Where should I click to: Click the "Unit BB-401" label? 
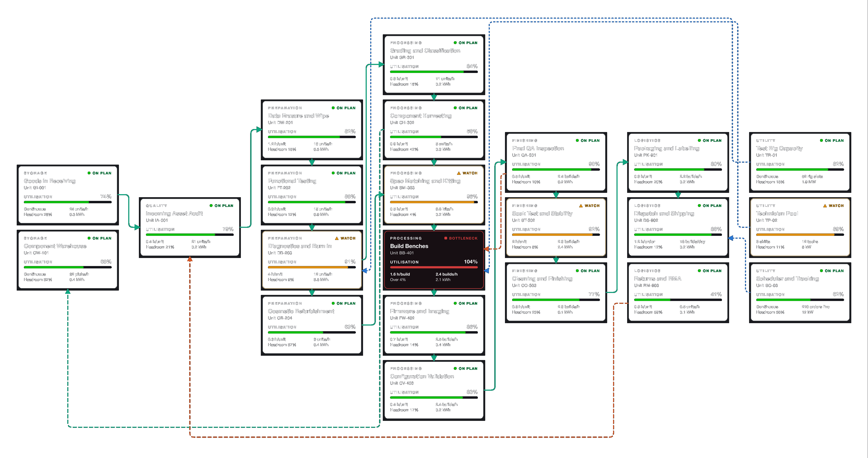(x=402, y=253)
